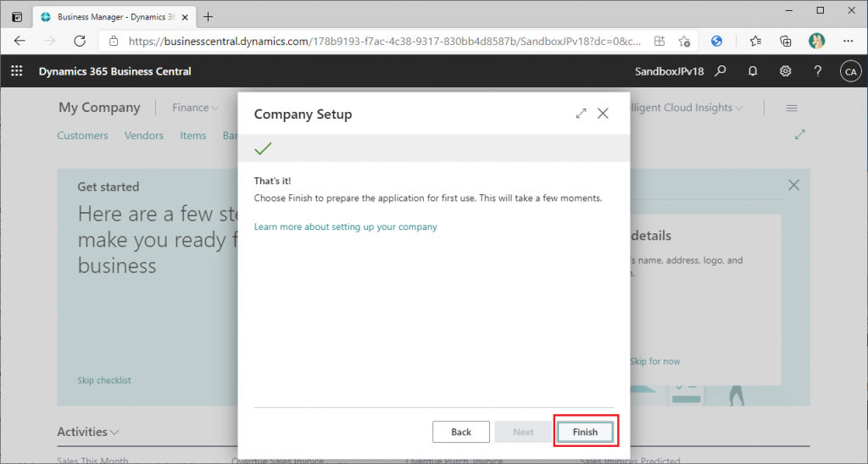
Task: Open the tab actions menu icon
Action: (17, 17)
